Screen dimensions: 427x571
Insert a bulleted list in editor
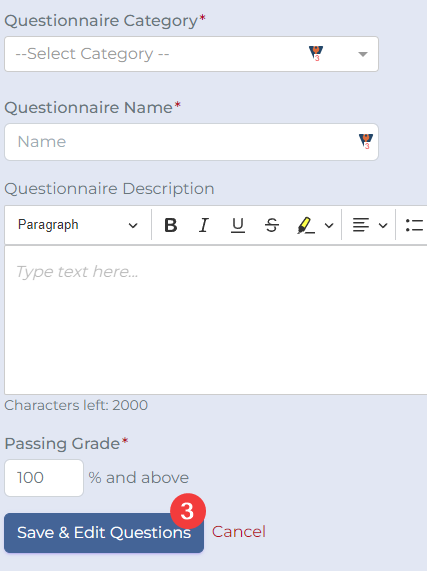[x=414, y=225]
